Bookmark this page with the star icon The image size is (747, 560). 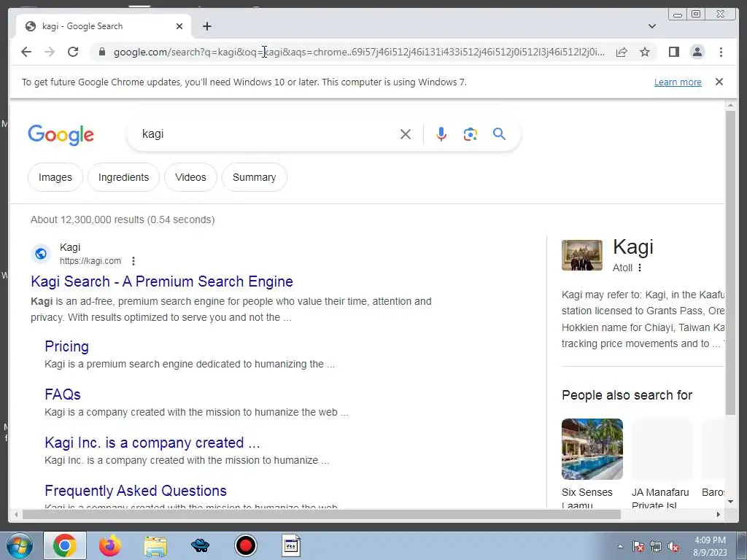click(645, 52)
